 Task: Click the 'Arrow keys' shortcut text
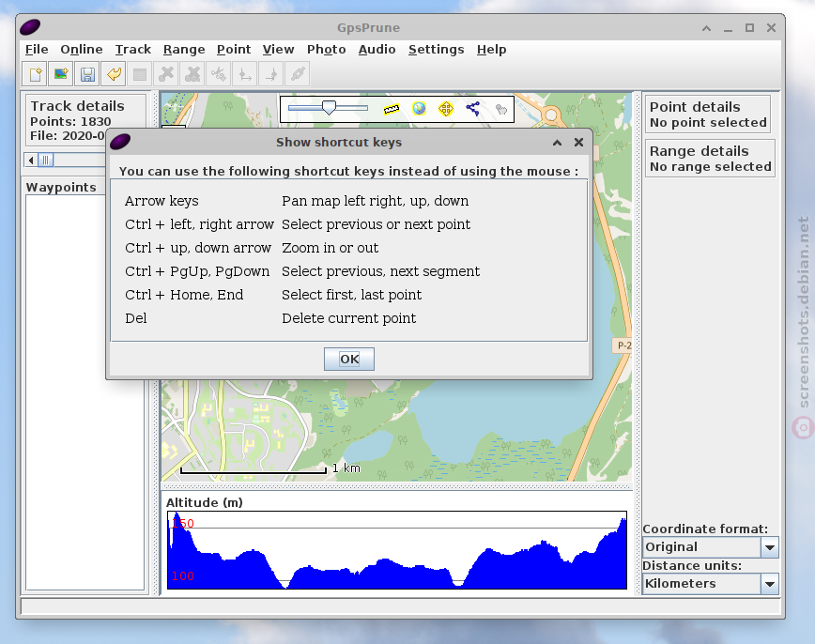(161, 201)
